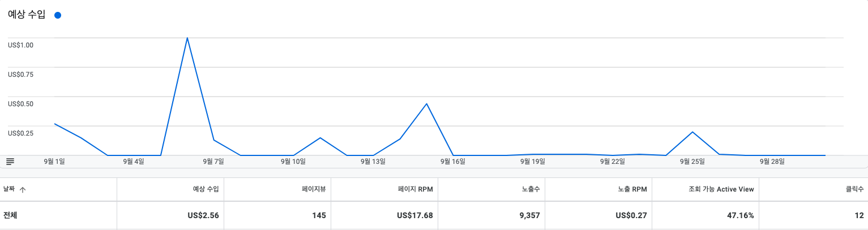Image resolution: width=868 pixels, height=230 pixels.
Task: Open the chart options hamburger menu icon
Action: [x=10, y=161]
